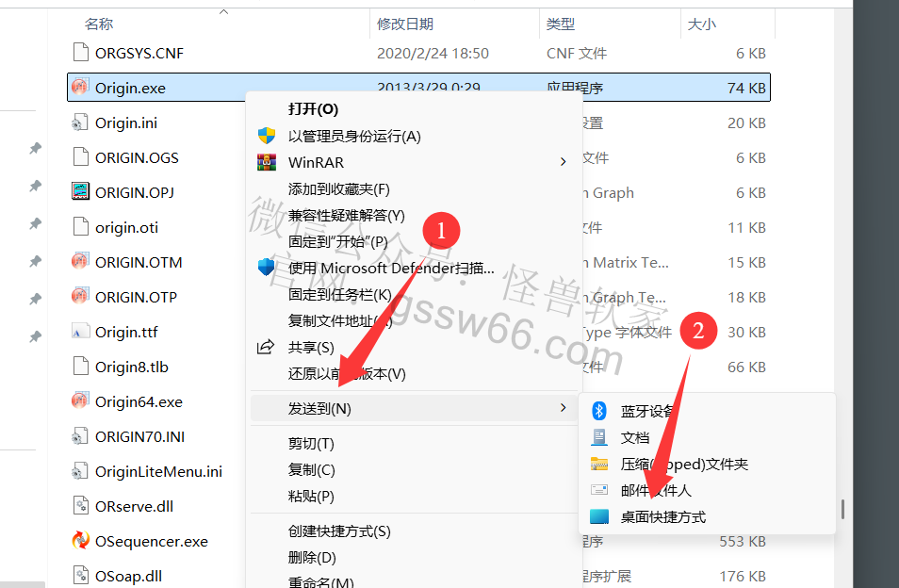Image resolution: width=899 pixels, height=588 pixels.
Task: Click the desktop shortcut icon in submenu
Action: click(x=599, y=516)
